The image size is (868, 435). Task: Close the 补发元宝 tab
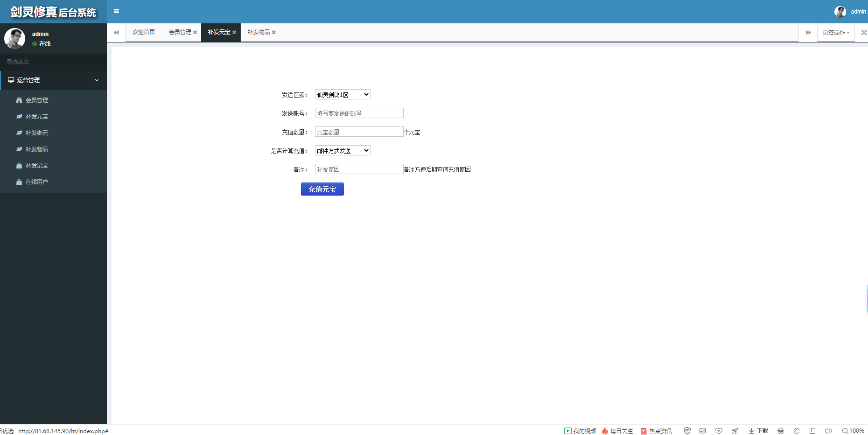click(x=234, y=32)
